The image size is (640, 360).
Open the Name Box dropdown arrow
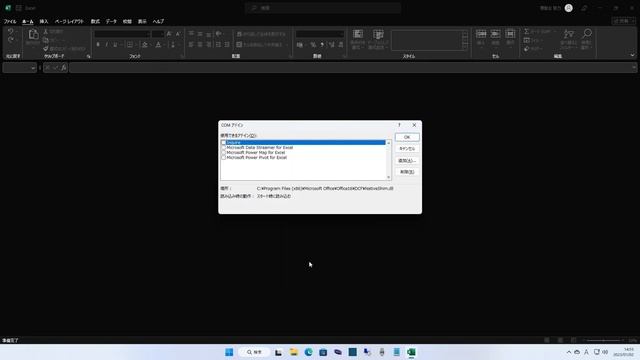click(x=33, y=68)
